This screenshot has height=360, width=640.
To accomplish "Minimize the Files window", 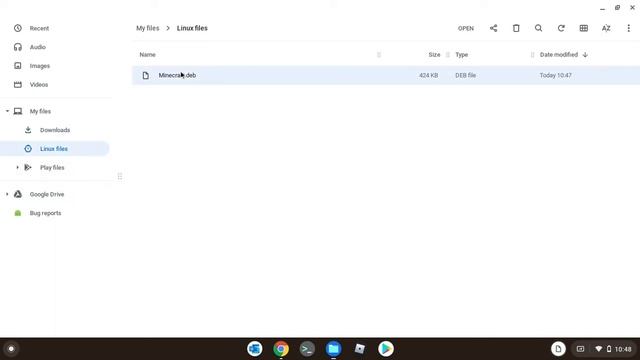I will [x=602, y=8].
